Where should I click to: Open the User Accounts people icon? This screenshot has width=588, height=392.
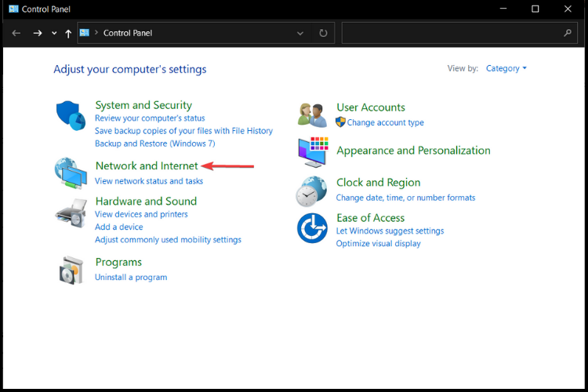point(312,115)
